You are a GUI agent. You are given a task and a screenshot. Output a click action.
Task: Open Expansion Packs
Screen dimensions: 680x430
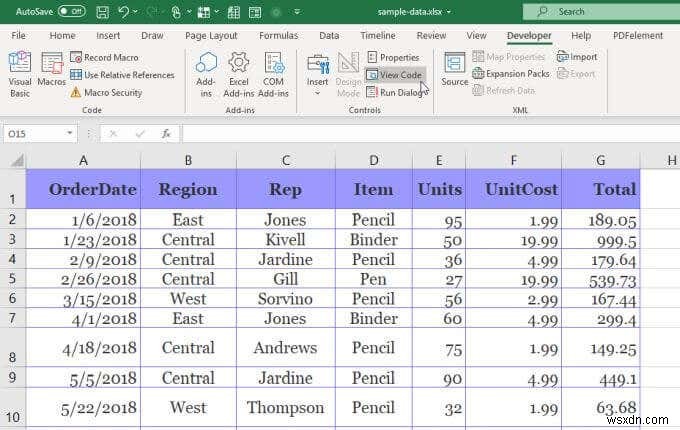coord(511,74)
